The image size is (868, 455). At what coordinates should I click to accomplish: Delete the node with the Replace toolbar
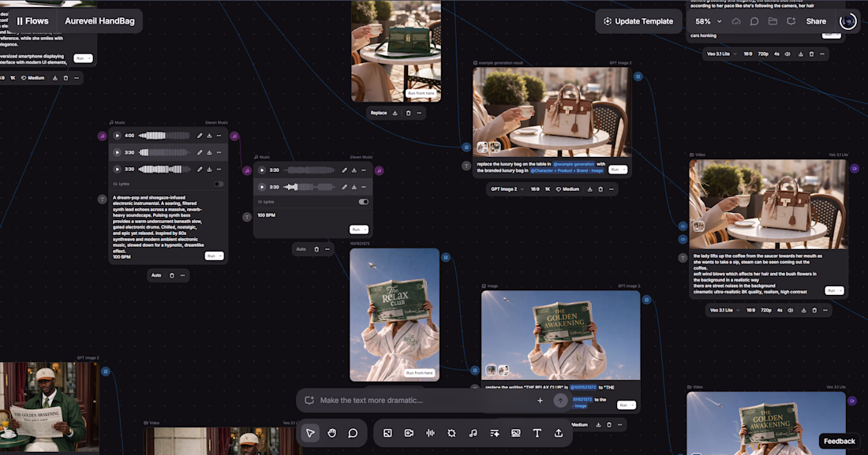(x=408, y=113)
